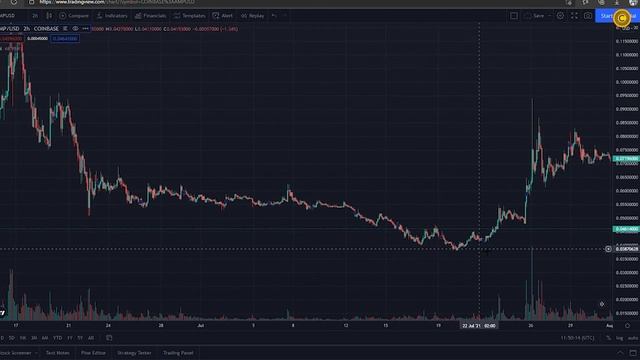The height and width of the screenshot is (360, 640).
Task: Click the red sell price box
Action: click(x=11, y=38)
